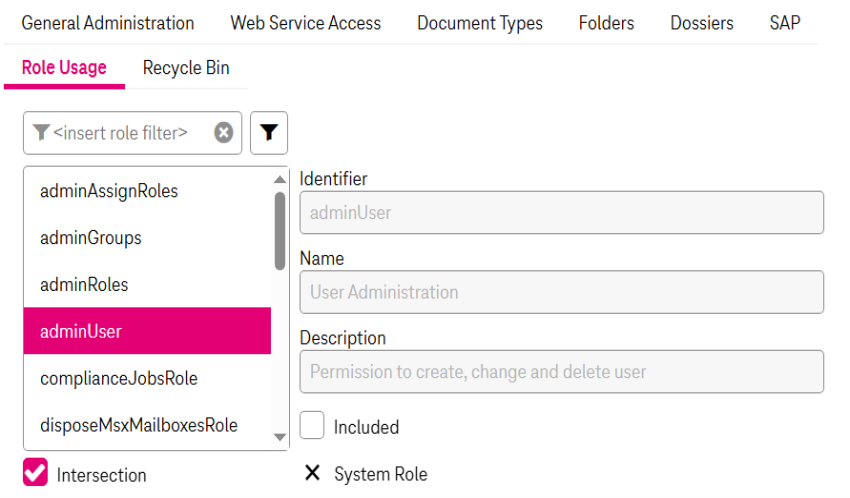Switch to the Recycle Bin subtab
The height and width of the screenshot is (498, 850).
[186, 68]
